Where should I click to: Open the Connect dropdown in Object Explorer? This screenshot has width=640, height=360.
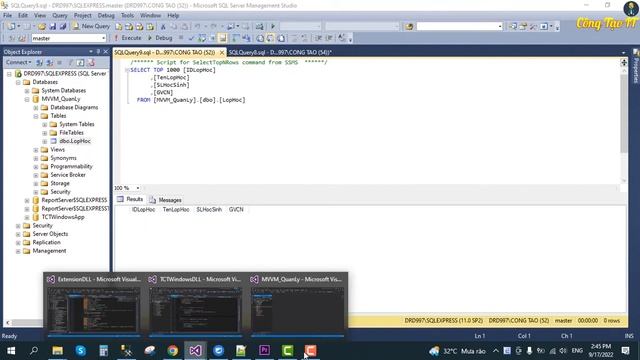coord(18,62)
